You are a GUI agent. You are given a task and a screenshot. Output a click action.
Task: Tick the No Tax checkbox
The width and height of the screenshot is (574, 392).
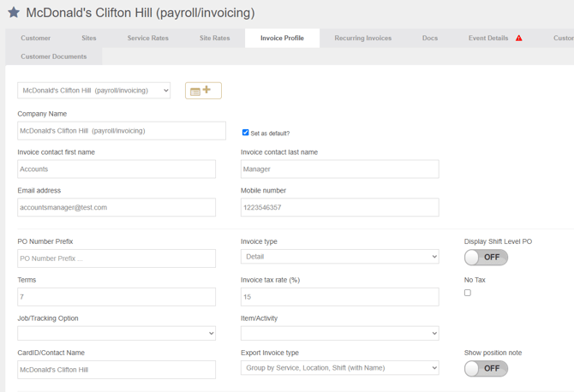click(x=468, y=293)
